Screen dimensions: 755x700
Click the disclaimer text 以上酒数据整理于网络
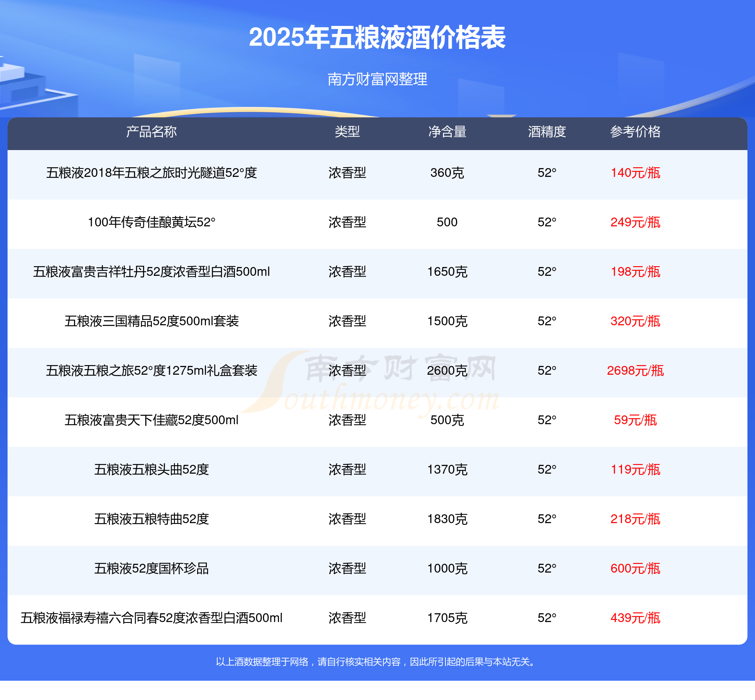click(262, 662)
